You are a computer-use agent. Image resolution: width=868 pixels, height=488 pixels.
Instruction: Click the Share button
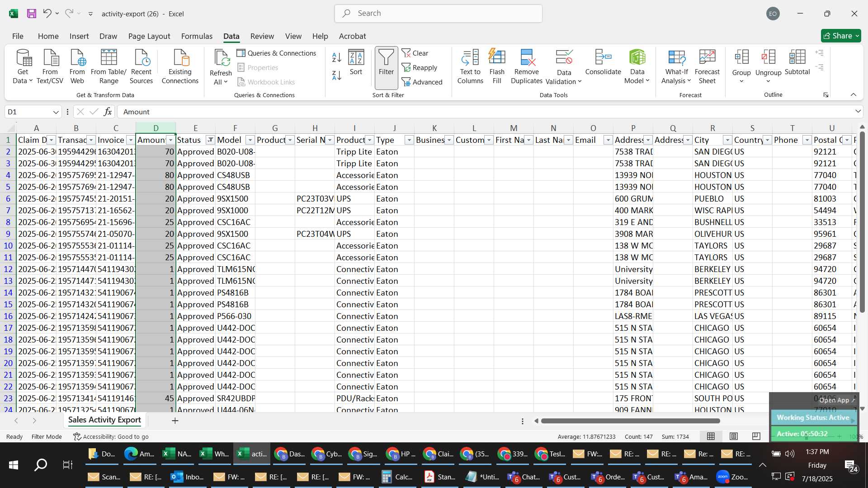841,36
